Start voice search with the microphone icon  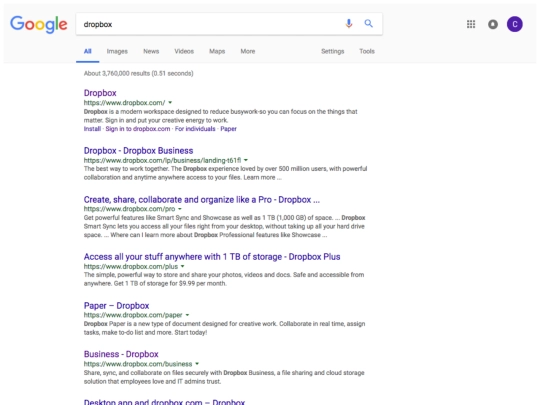(349, 23)
